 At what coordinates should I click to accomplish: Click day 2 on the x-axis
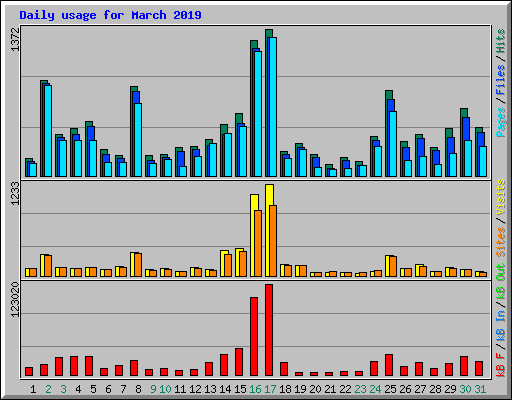[x=48, y=389]
